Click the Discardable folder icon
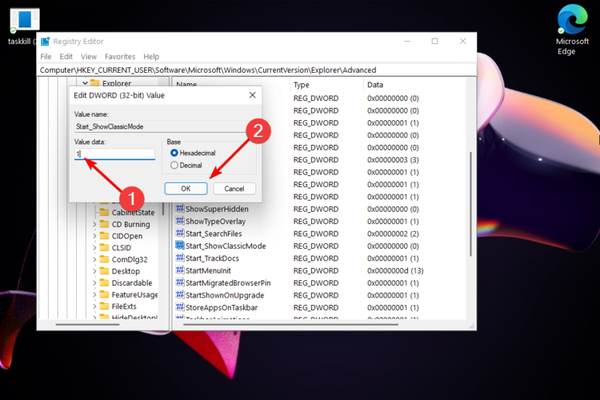 104,282
